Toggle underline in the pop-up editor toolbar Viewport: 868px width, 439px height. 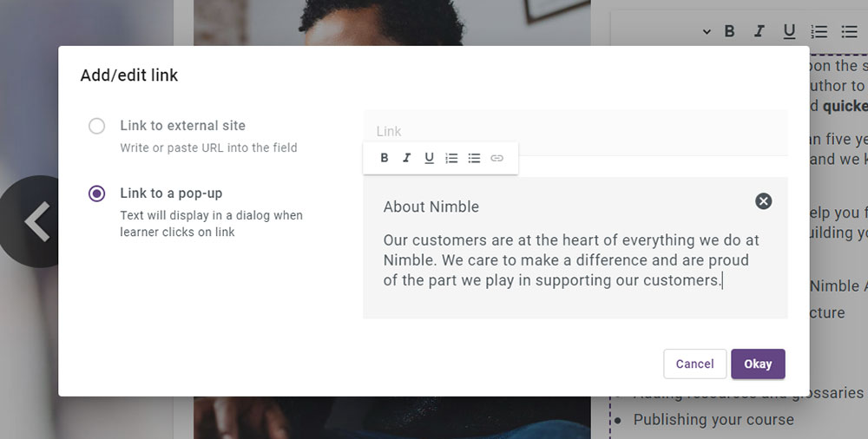(x=429, y=158)
